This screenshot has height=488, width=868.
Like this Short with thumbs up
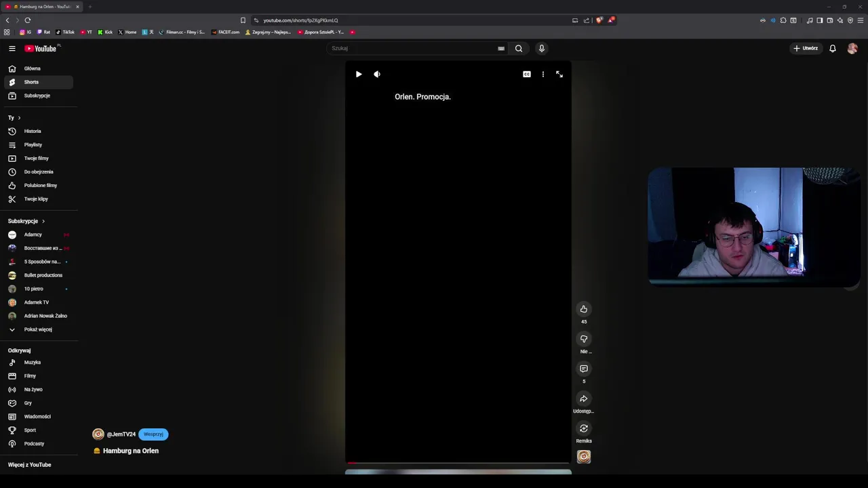(584, 309)
